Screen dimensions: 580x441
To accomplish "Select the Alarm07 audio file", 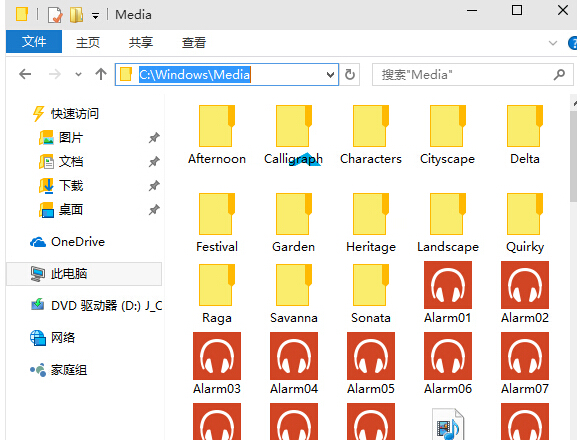I will tap(525, 364).
